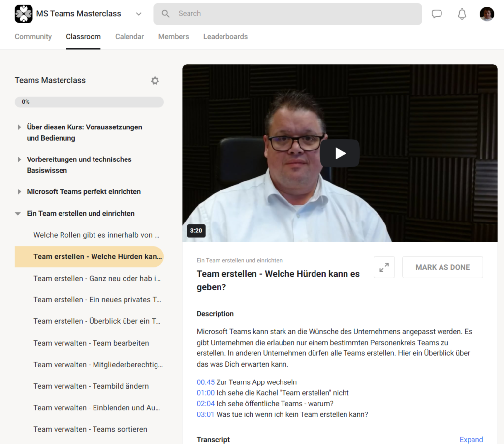Open lesson 'Team erstellen - Ganz neu oder'
Screen dimensions: 504x444
coord(97,278)
